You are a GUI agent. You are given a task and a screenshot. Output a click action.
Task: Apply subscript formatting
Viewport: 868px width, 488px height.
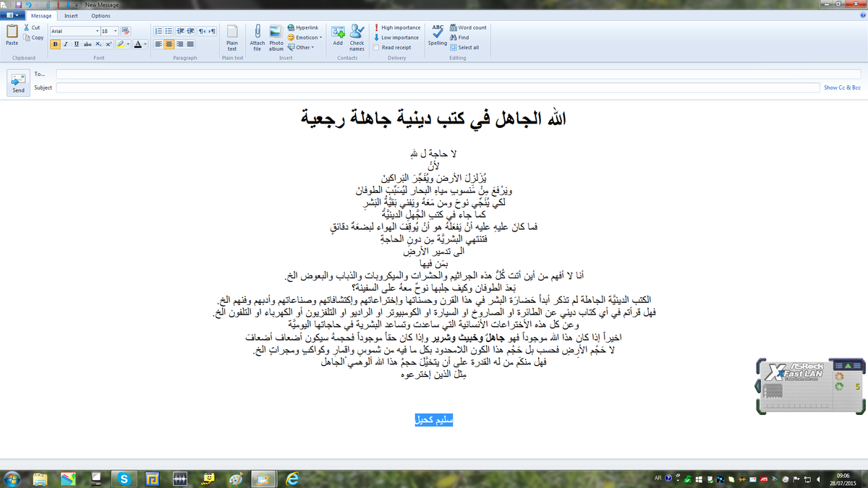coord(98,44)
